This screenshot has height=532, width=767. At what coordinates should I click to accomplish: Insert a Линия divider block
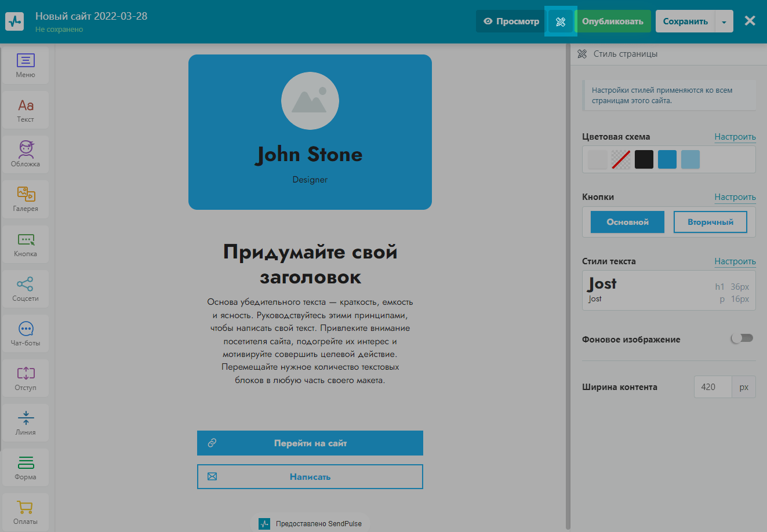point(26,422)
